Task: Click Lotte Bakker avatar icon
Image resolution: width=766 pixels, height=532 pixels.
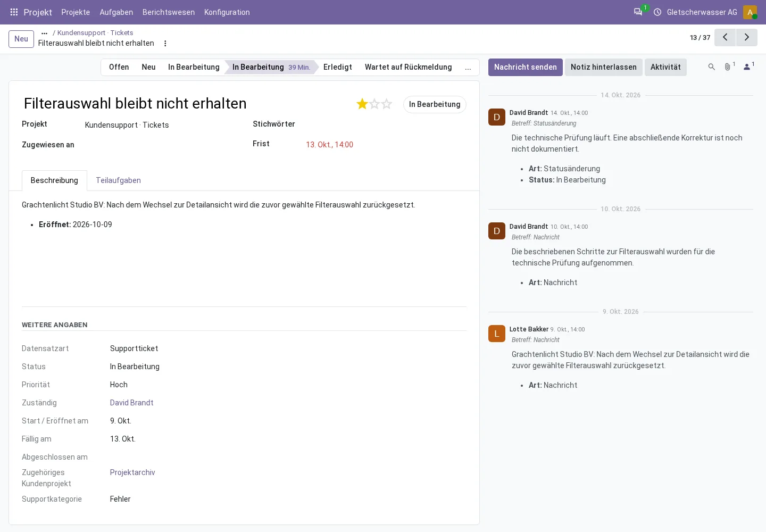Action: (497, 334)
